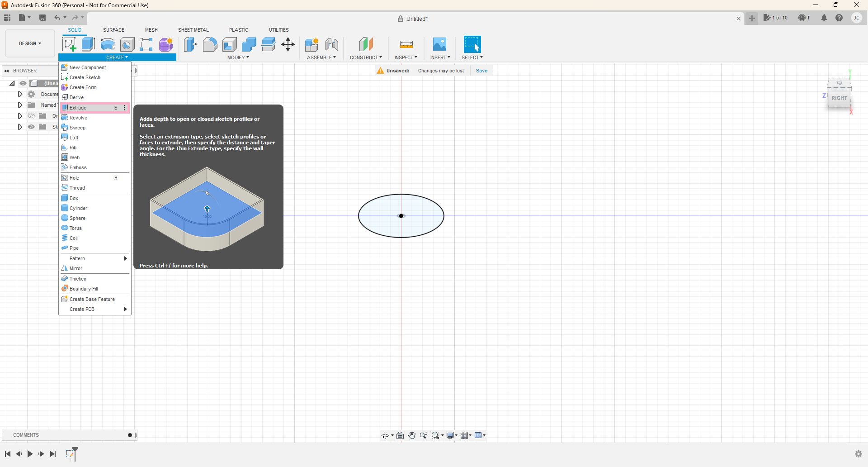Select the Fillet tool

[x=210, y=44]
